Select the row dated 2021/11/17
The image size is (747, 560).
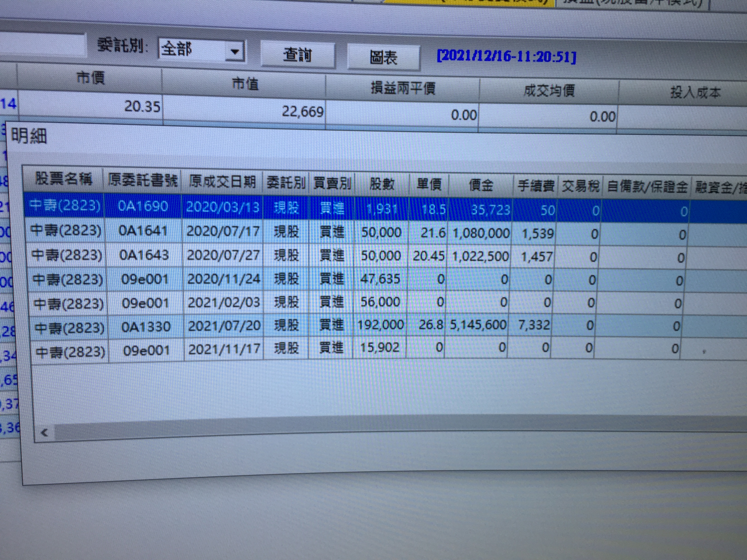[224, 349]
